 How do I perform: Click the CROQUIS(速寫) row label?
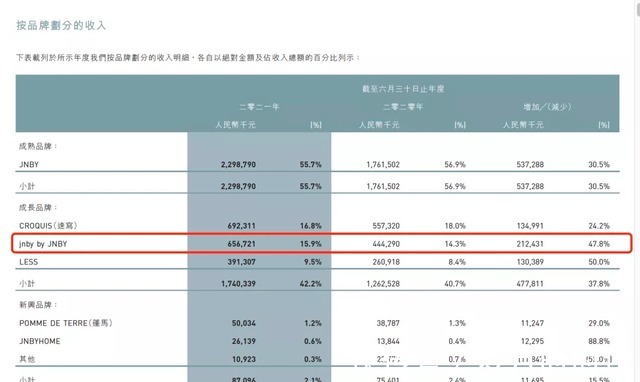(x=48, y=226)
